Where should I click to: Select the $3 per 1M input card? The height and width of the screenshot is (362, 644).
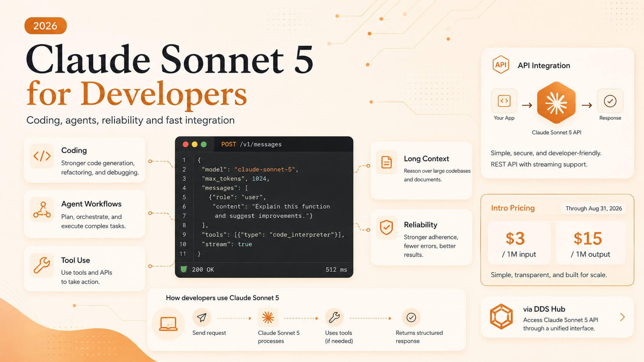(519, 242)
